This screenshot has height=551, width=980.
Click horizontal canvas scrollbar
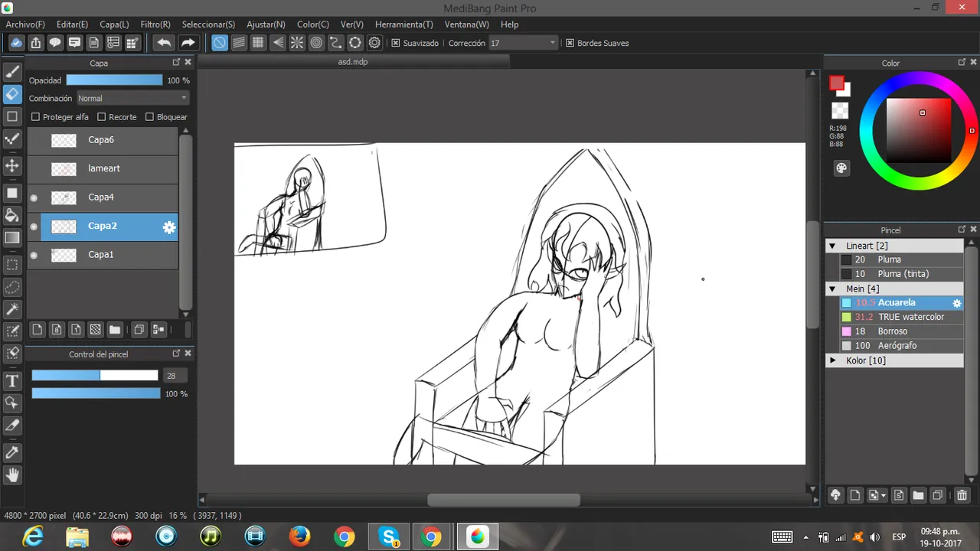coord(504,500)
